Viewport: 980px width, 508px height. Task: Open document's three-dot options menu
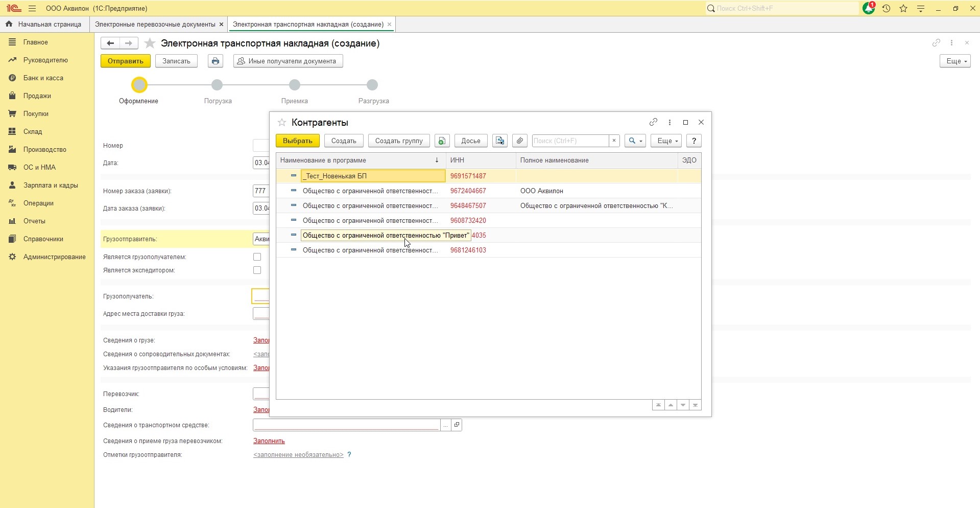(x=951, y=43)
